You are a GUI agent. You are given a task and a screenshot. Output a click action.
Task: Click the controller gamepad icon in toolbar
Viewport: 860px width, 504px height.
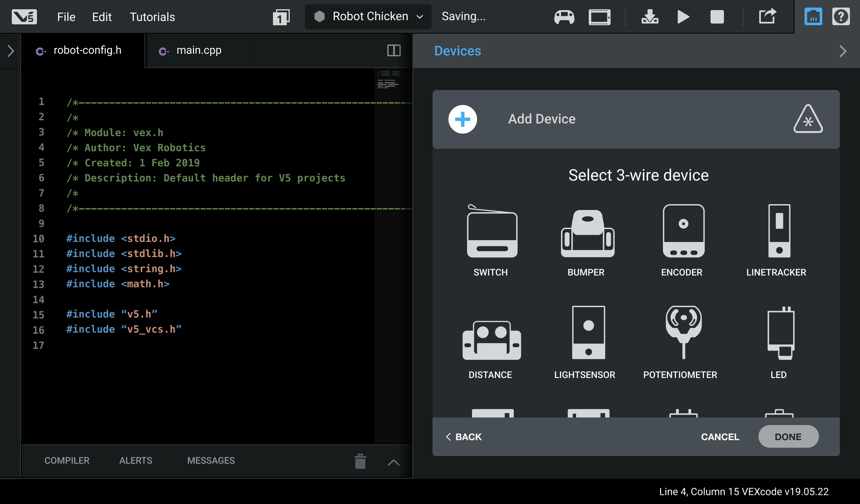point(564,17)
